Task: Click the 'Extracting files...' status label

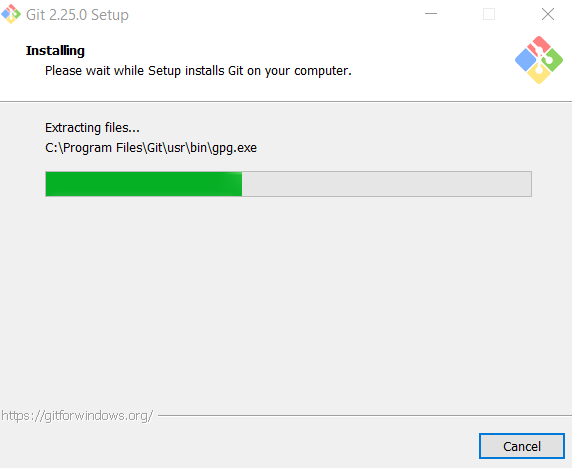Action: pyautogui.click(x=92, y=128)
